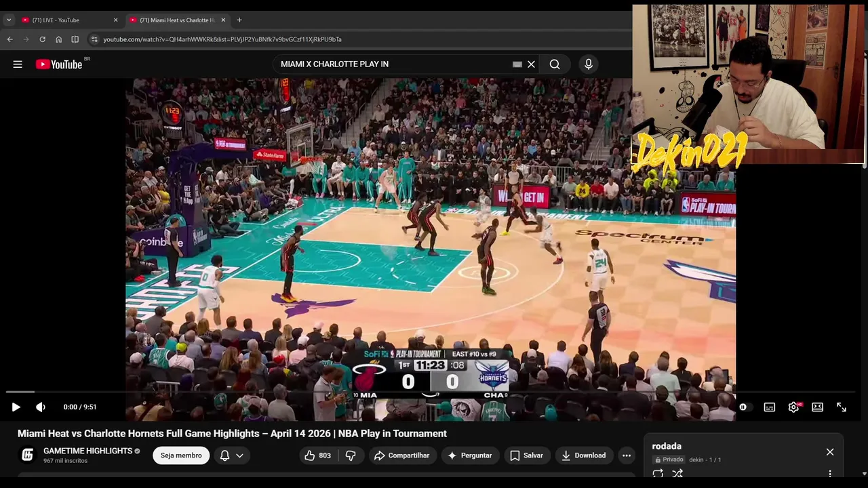Go to the browser home page
The width and height of the screenshot is (868, 488).
[58, 39]
